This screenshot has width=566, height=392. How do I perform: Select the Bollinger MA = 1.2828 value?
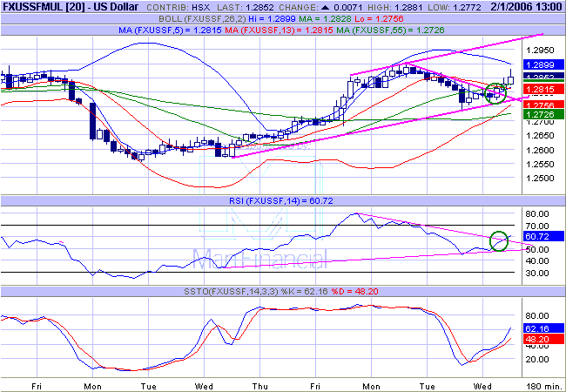(326, 19)
